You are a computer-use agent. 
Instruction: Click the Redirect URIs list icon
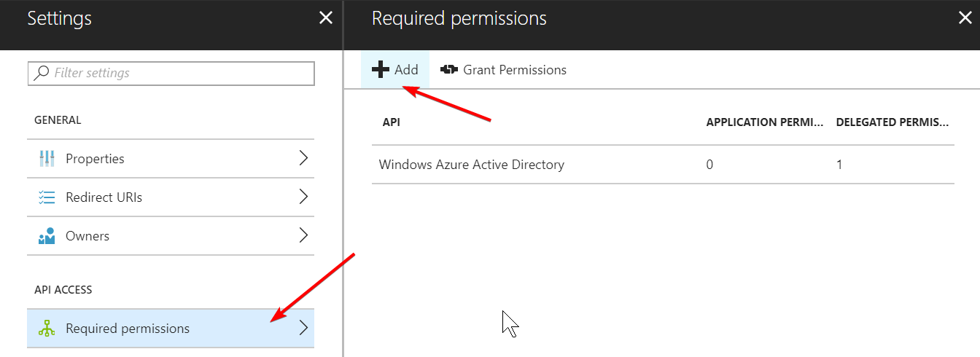click(47, 197)
